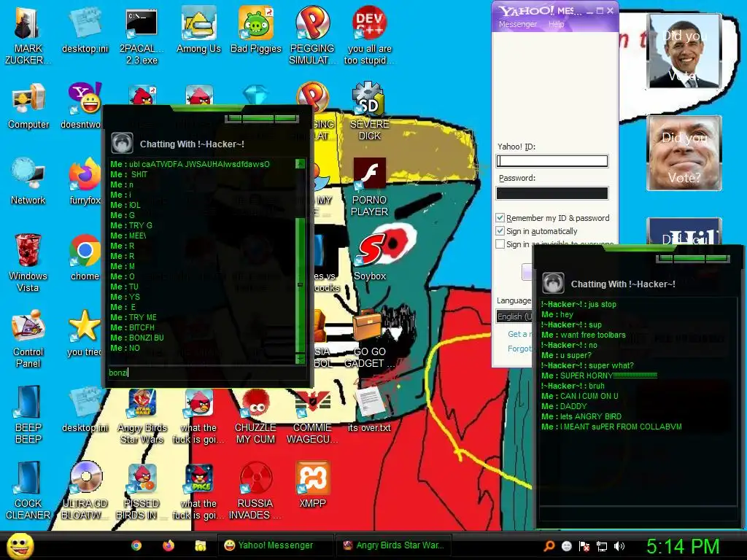Click the Yahoo! ID input field
The image size is (747, 560).
click(x=552, y=161)
